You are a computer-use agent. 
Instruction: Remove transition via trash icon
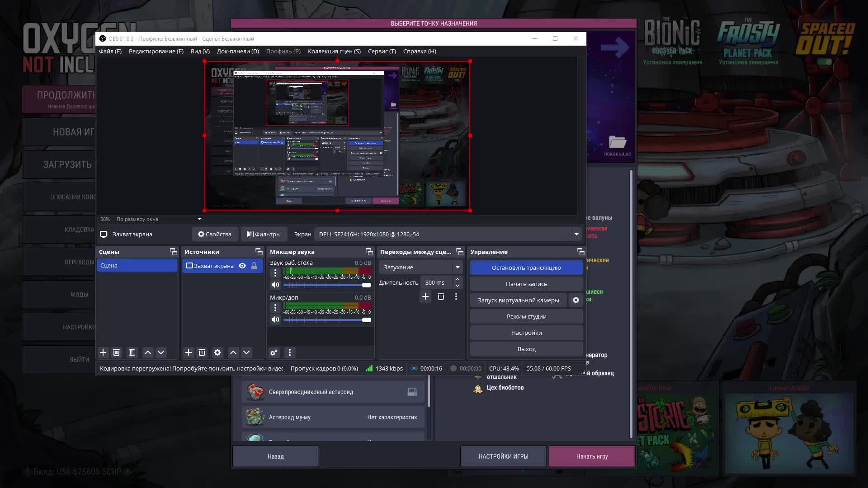441,296
